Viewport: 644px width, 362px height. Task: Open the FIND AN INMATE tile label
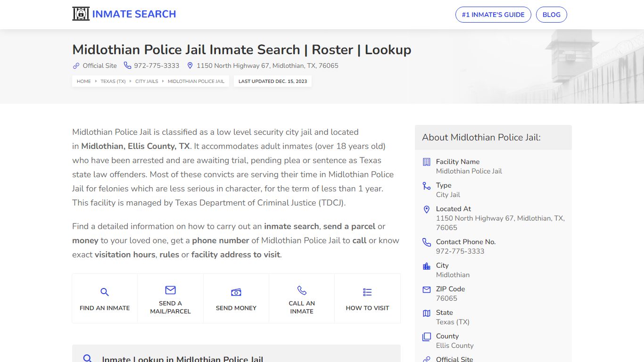105,308
